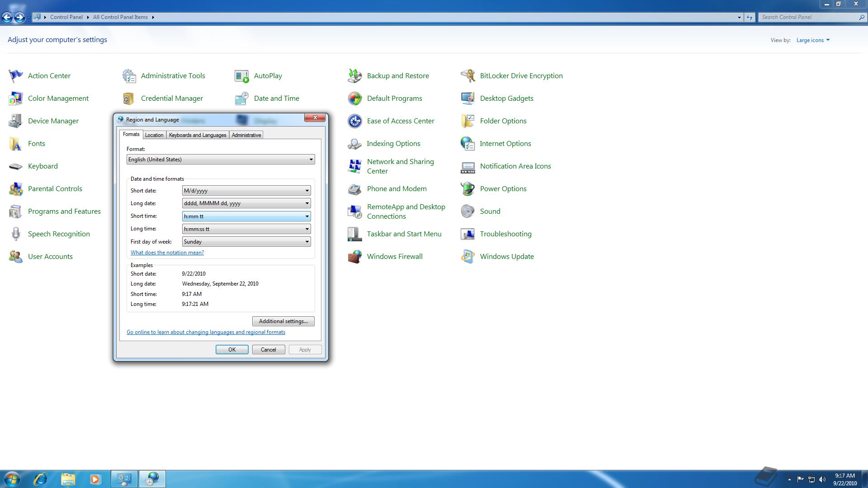This screenshot has height=488, width=868.
Task: Open 'What does the notation mean?' link
Action: pos(167,253)
